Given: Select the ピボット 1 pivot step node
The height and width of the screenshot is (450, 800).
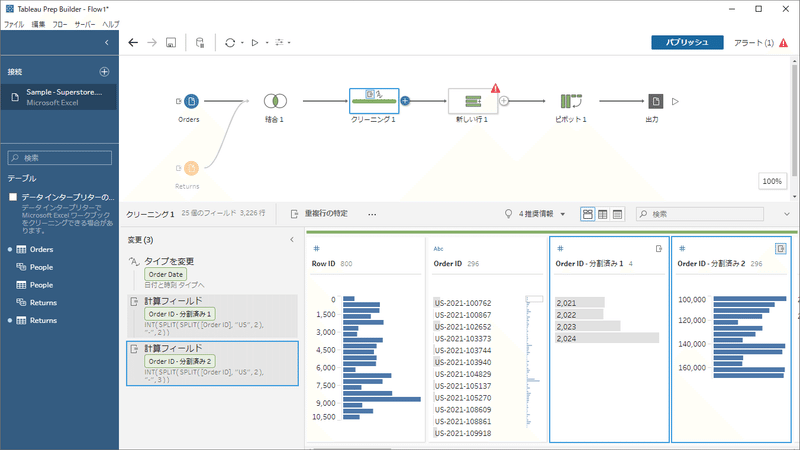Looking at the screenshot, I should click(571, 101).
